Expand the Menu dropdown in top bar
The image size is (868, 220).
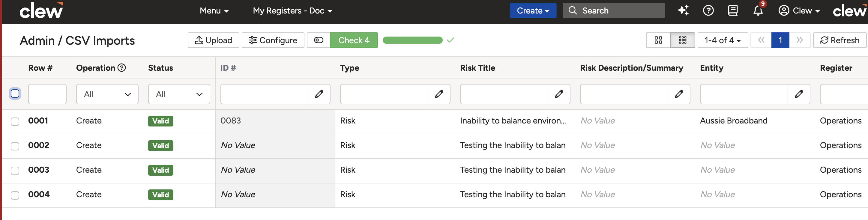point(214,11)
